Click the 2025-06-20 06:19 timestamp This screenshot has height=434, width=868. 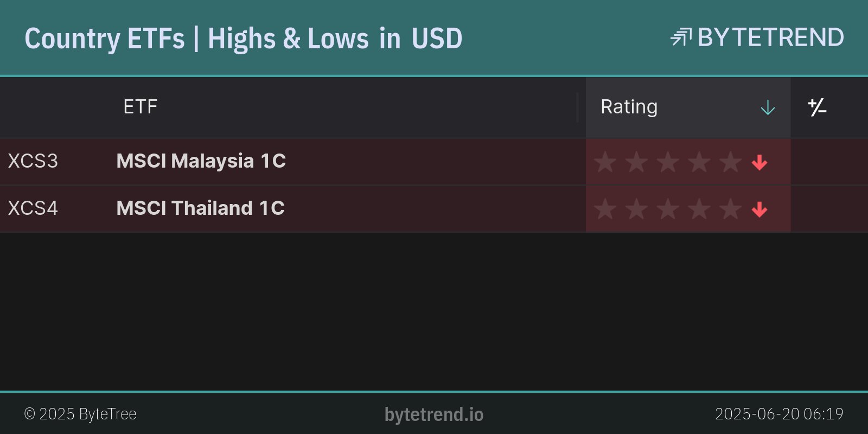(x=779, y=414)
